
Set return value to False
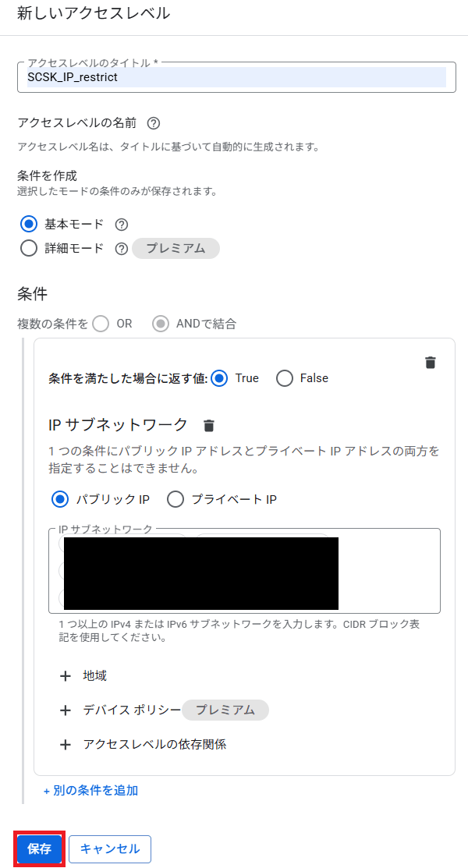click(x=285, y=378)
